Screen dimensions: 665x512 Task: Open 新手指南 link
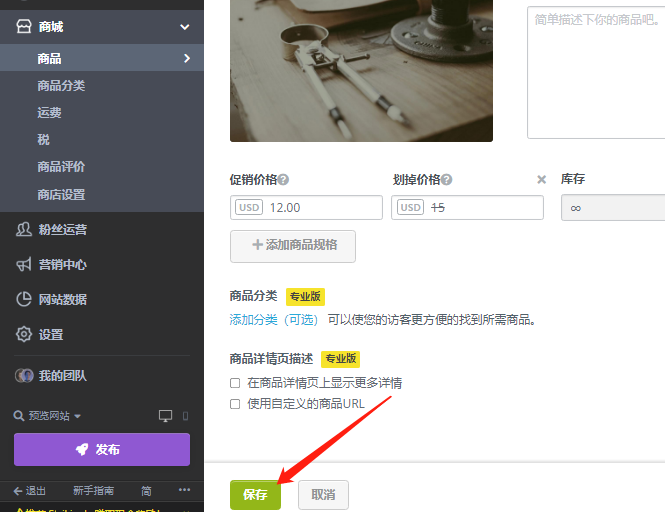[x=93, y=491]
